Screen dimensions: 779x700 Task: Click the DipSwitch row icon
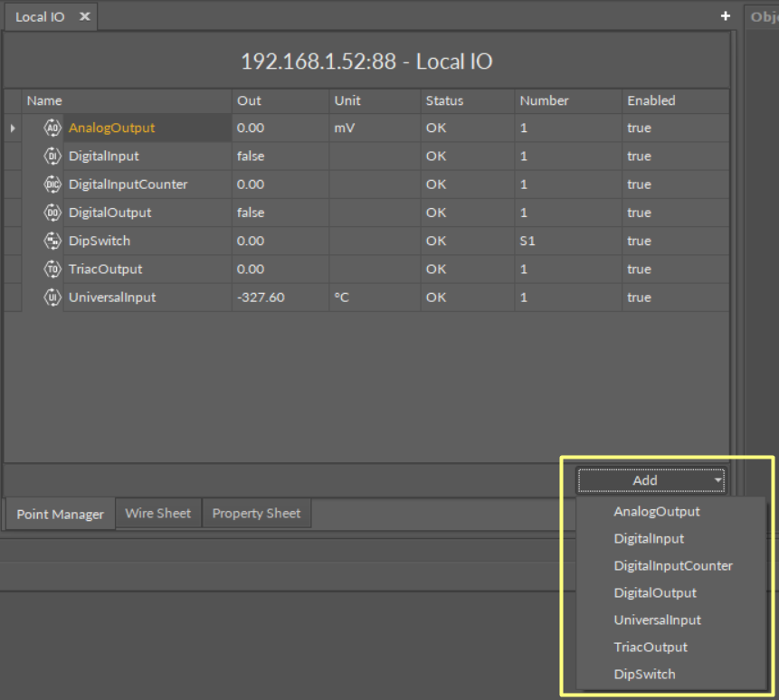(x=52, y=241)
